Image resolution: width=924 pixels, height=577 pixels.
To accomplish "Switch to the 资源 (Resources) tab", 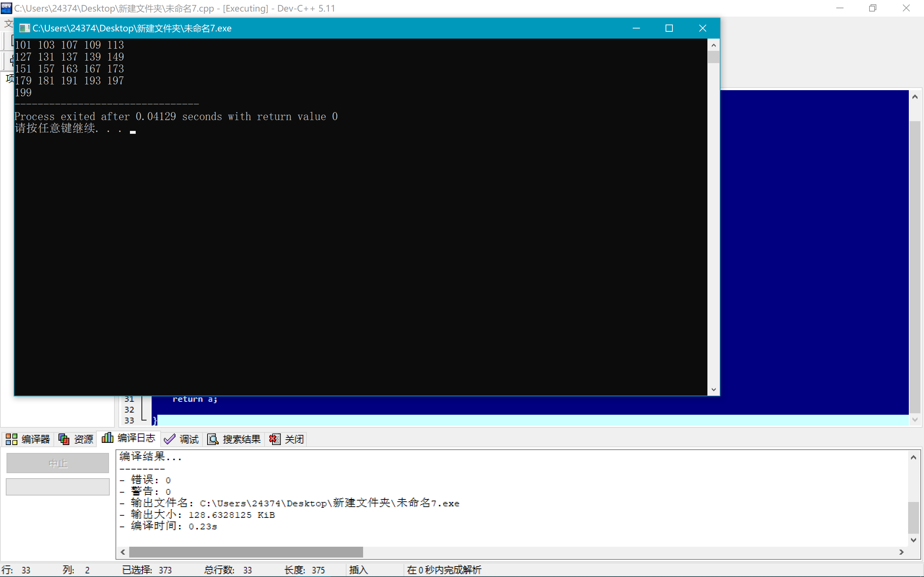I will tap(76, 439).
